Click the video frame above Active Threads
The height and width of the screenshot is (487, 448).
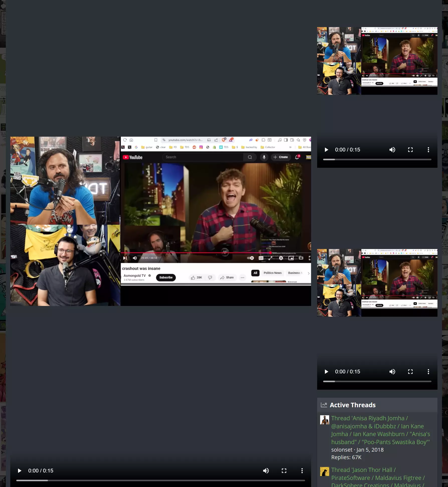[x=377, y=283]
